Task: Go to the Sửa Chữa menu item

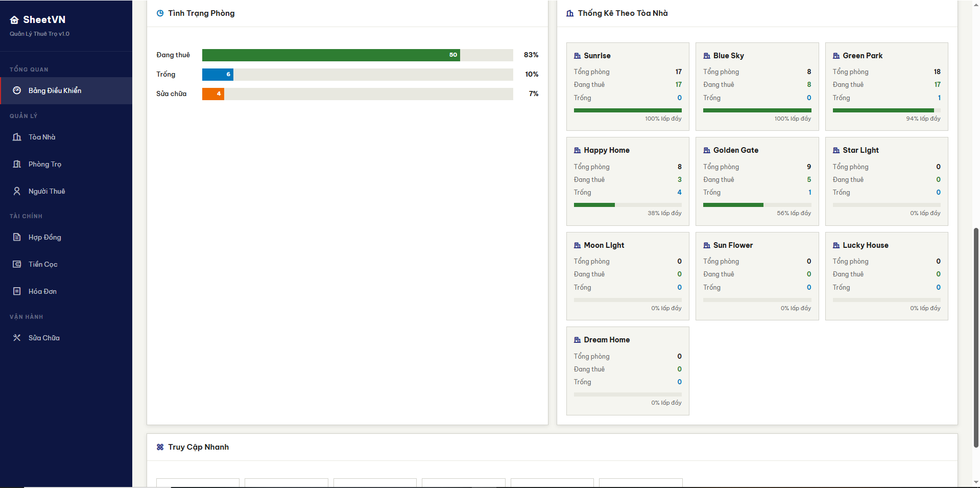Action: [44, 338]
